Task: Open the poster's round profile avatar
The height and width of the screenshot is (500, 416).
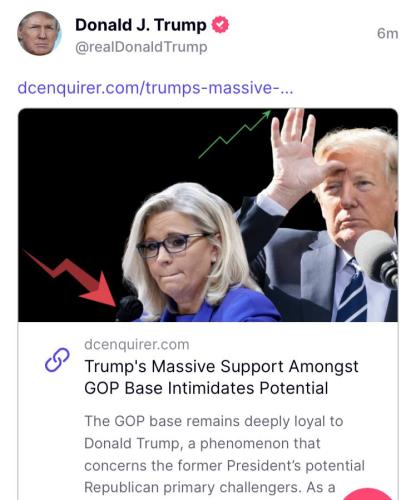Action: (39, 33)
